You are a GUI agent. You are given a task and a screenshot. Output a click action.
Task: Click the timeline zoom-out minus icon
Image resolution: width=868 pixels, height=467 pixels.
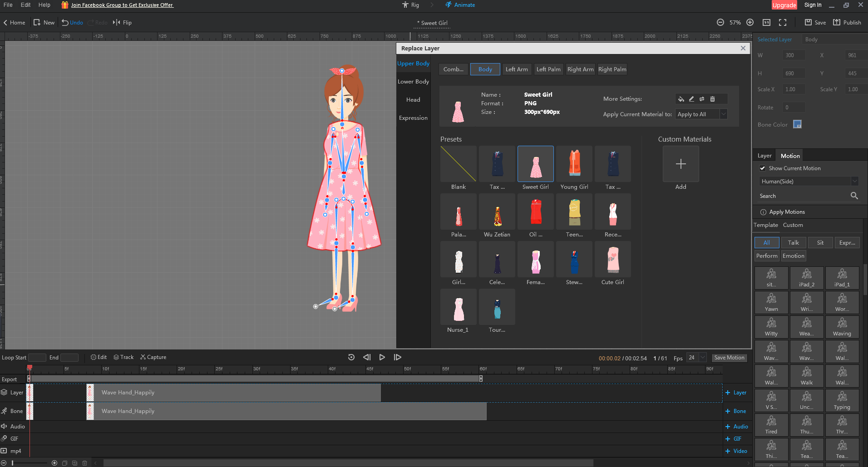(x=4, y=463)
